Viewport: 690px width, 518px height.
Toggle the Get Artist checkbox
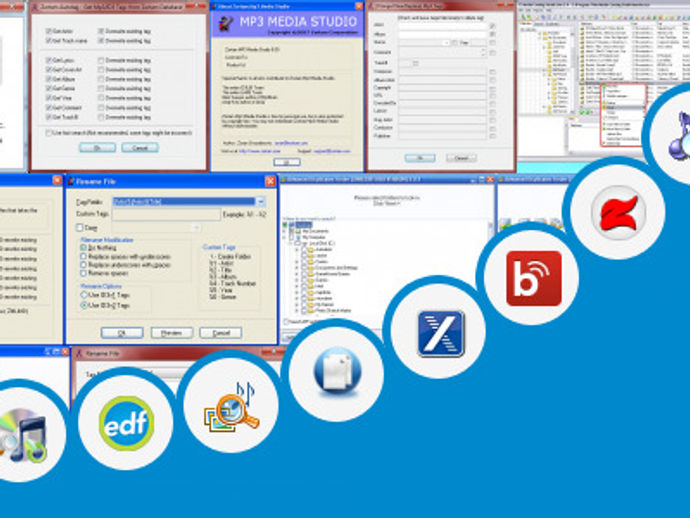(x=48, y=31)
